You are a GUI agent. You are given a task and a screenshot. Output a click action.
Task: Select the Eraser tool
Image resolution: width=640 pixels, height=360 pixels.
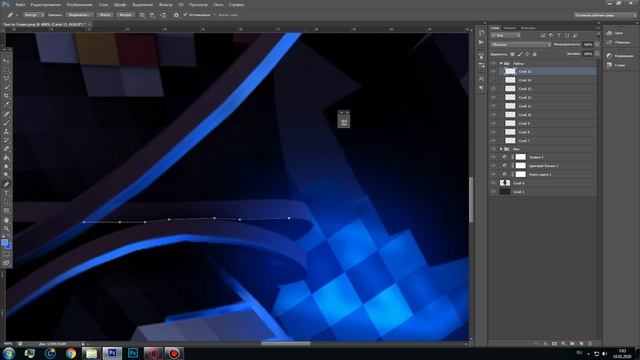[x=6, y=149]
